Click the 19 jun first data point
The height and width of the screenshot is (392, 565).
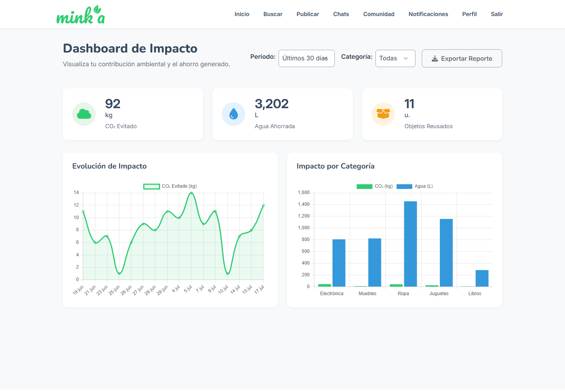point(83,212)
